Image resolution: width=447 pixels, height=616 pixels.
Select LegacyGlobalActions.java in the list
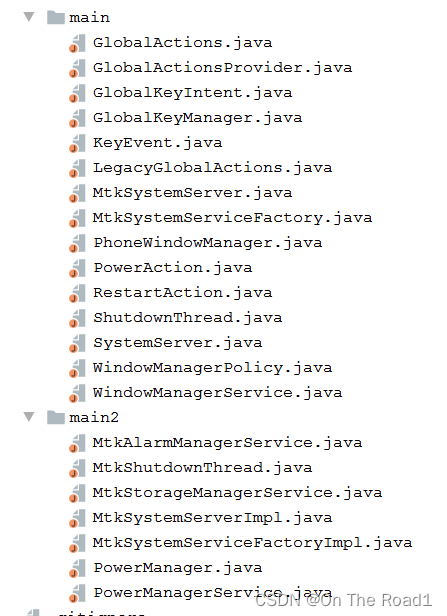click(x=213, y=168)
